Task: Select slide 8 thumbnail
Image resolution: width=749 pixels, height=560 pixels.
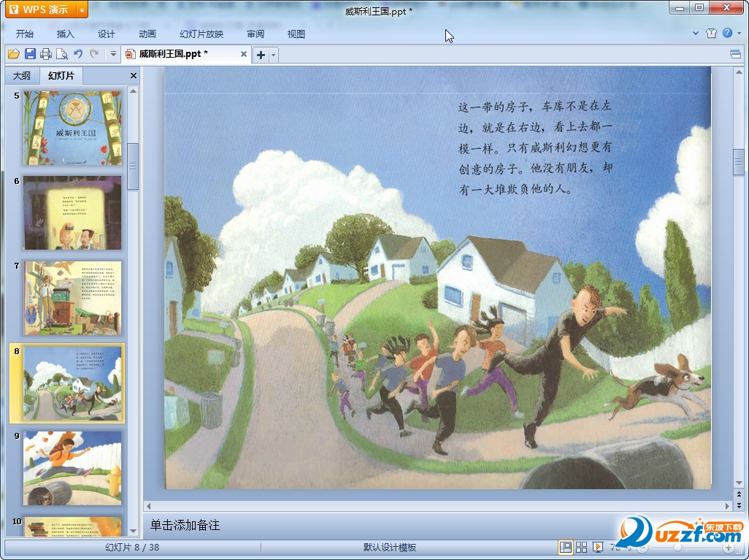Action: tap(72, 383)
